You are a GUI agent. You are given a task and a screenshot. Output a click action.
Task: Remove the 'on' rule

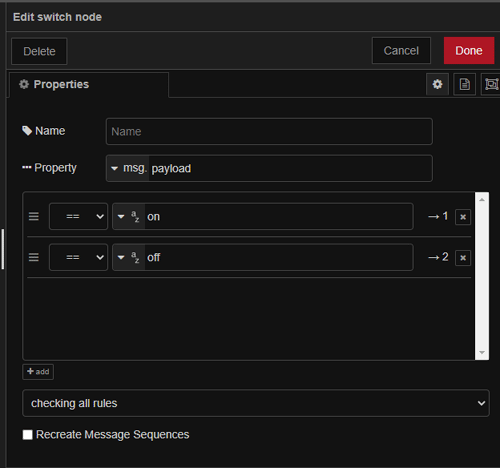point(463,217)
